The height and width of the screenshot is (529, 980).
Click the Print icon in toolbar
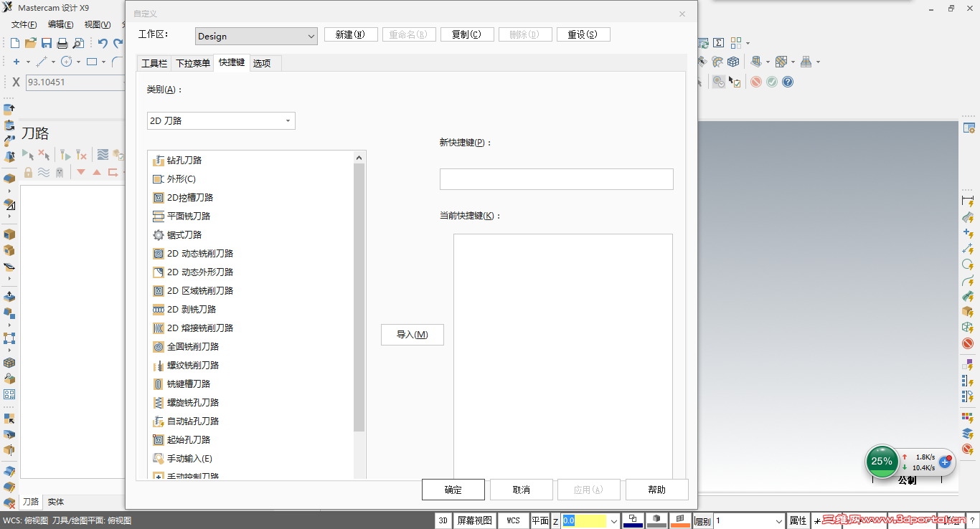(x=62, y=43)
